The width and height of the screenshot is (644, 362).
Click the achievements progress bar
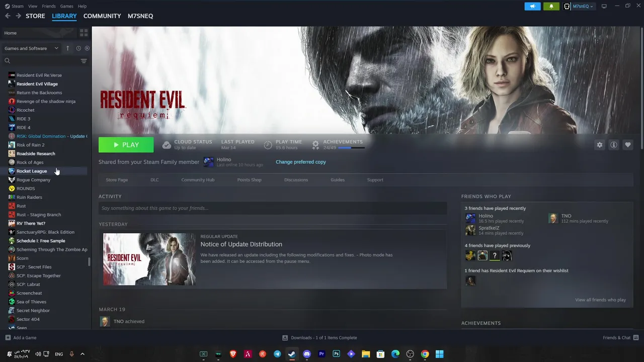click(x=351, y=148)
